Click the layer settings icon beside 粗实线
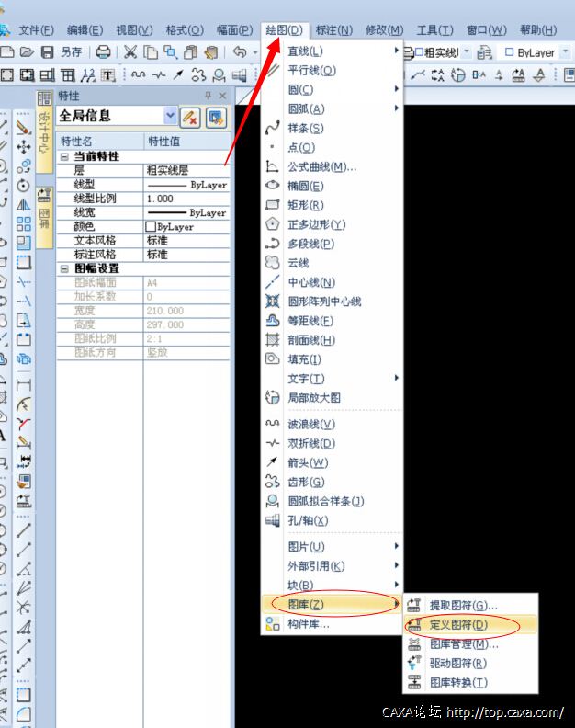This screenshot has width=575, height=728. (484, 52)
